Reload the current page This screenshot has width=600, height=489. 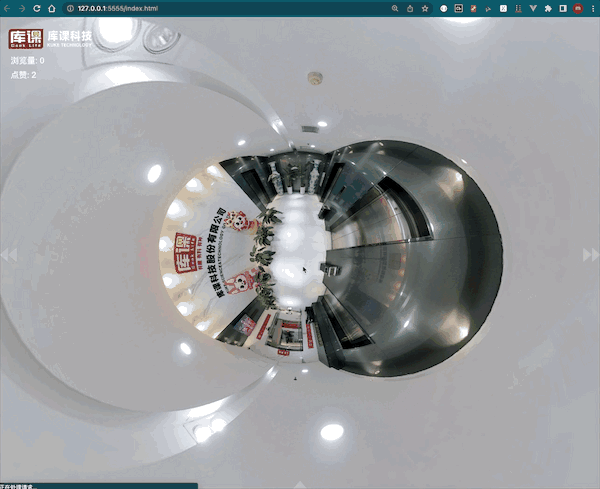tap(37, 8)
